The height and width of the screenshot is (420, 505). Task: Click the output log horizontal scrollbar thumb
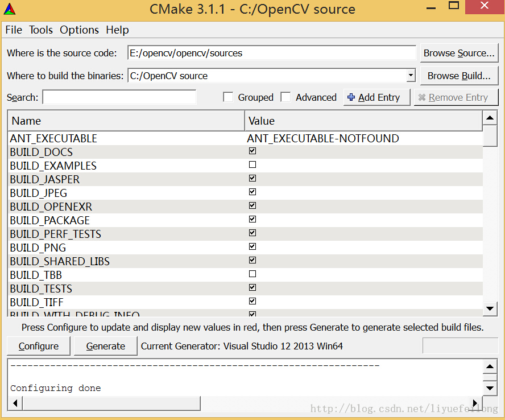coord(111,403)
